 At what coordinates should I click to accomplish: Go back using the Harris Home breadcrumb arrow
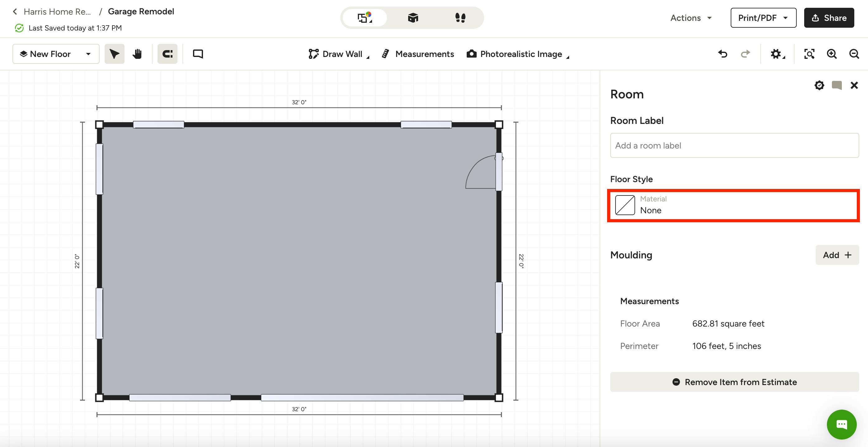(15, 12)
